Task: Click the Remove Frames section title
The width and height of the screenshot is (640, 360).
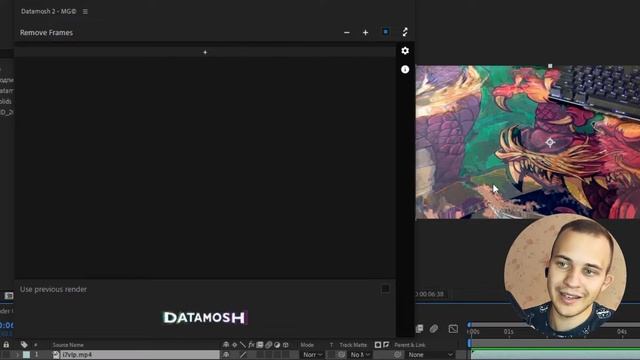Action: [46, 33]
